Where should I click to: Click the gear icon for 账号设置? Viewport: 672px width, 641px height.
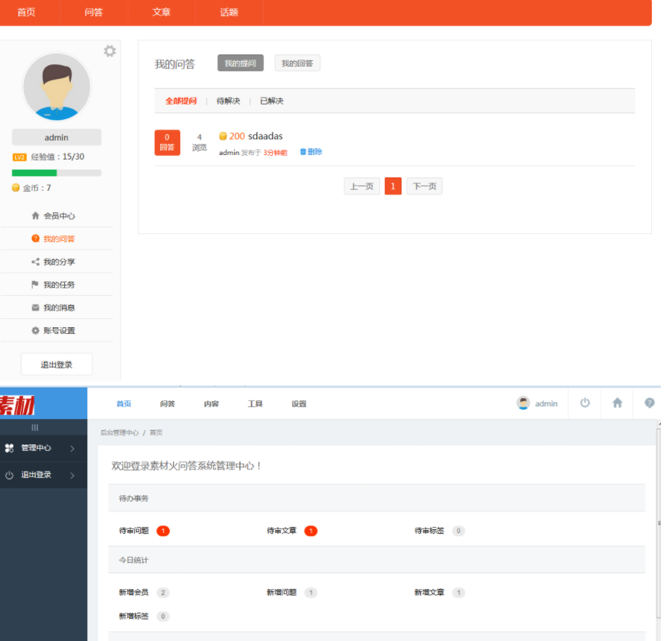pyautogui.click(x=36, y=331)
